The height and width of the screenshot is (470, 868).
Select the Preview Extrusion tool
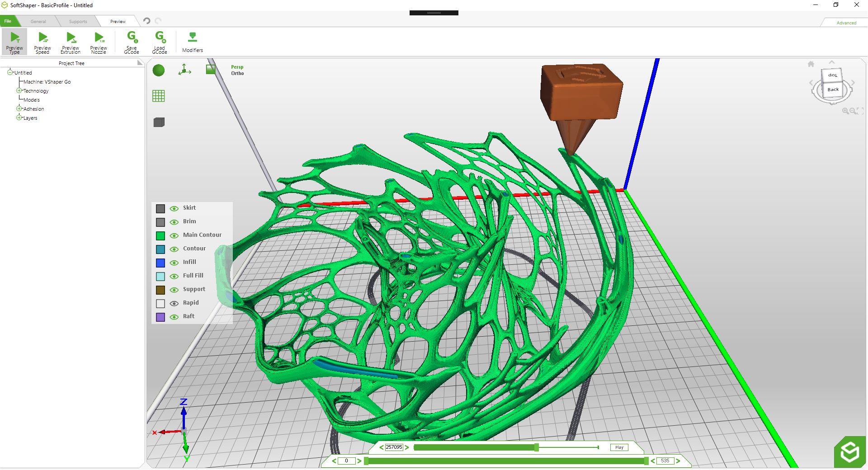pos(71,42)
